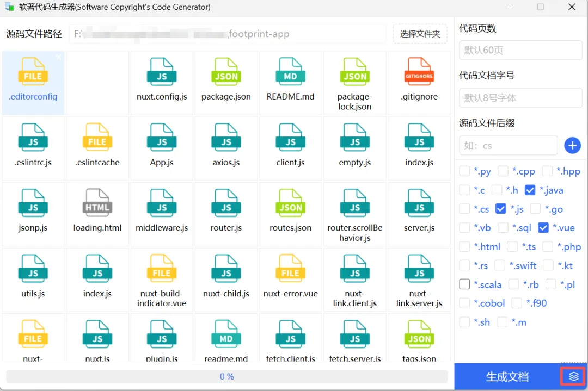Select the routes.json file icon
The image size is (588, 391).
coord(291,203)
